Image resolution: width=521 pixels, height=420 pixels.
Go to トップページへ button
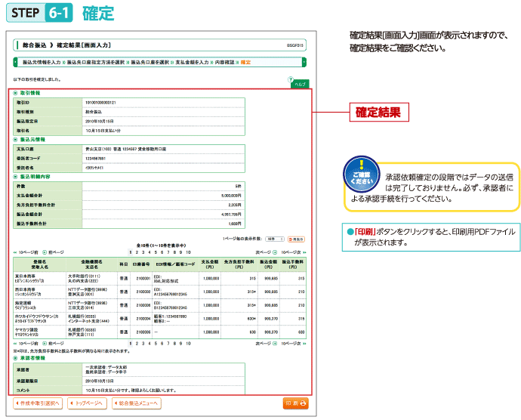[x=87, y=403]
